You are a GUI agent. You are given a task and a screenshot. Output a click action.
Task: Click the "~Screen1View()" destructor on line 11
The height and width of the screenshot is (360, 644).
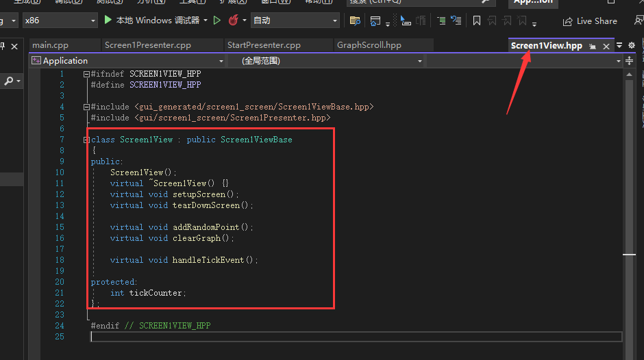182,183
